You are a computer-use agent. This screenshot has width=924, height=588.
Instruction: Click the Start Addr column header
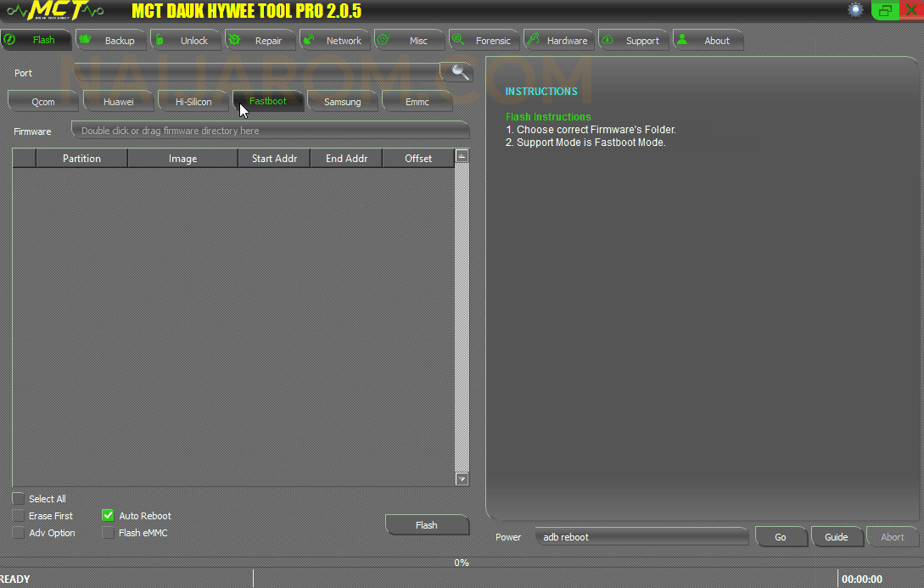pyautogui.click(x=274, y=159)
